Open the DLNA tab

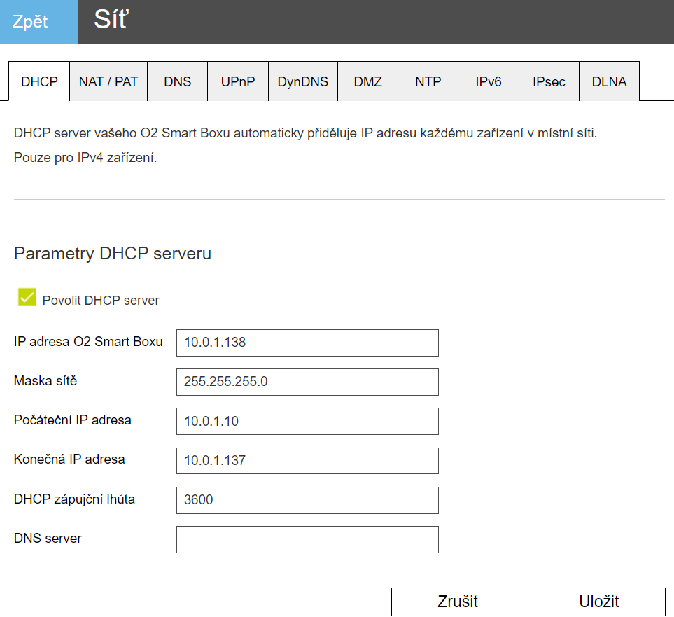coord(609,82)
